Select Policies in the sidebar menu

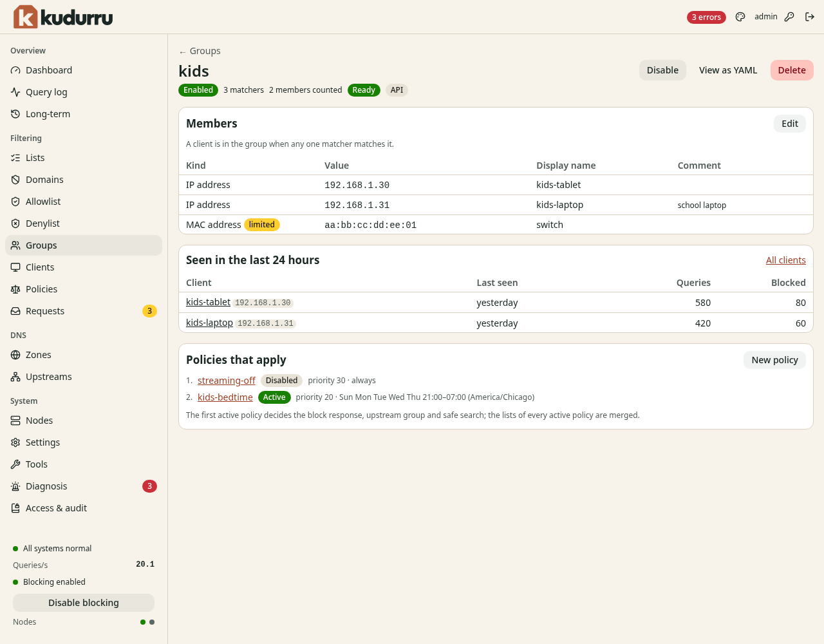coord(84,289)
